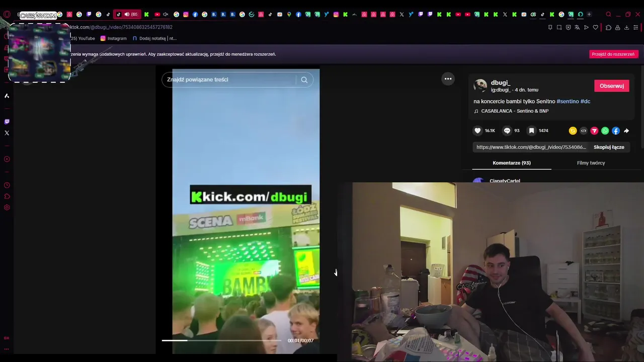The height and width of the screenshot is (362, 644).
Task: Save the video with the bookmark icon
Action: pos(531,131)
